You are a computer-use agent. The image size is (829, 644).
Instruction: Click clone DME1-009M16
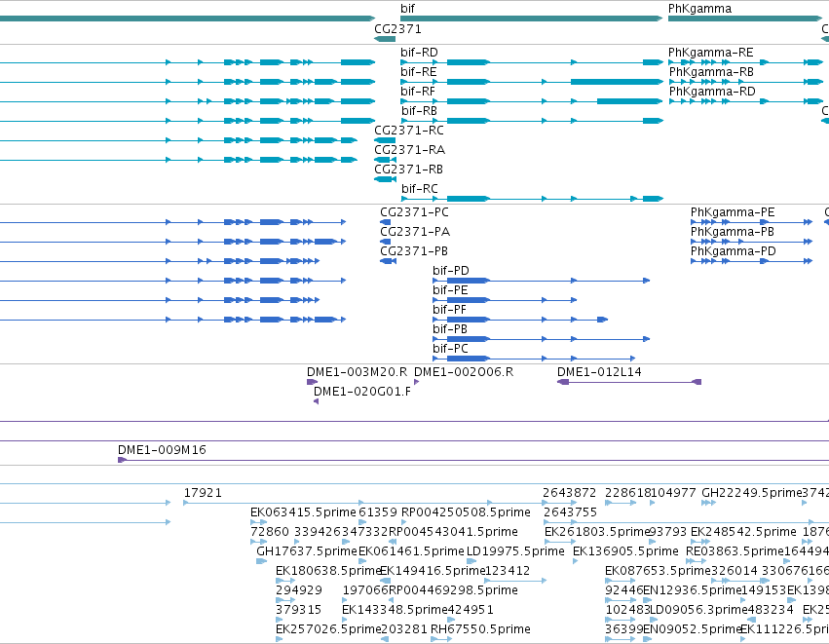pyautogui.click(x=162, y=450)
